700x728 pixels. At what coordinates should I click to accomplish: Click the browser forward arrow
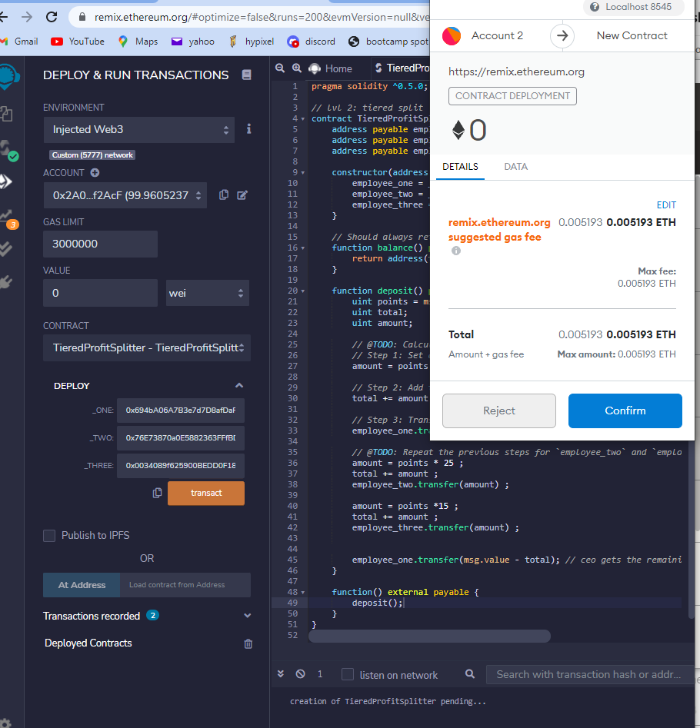coord(27,17)
